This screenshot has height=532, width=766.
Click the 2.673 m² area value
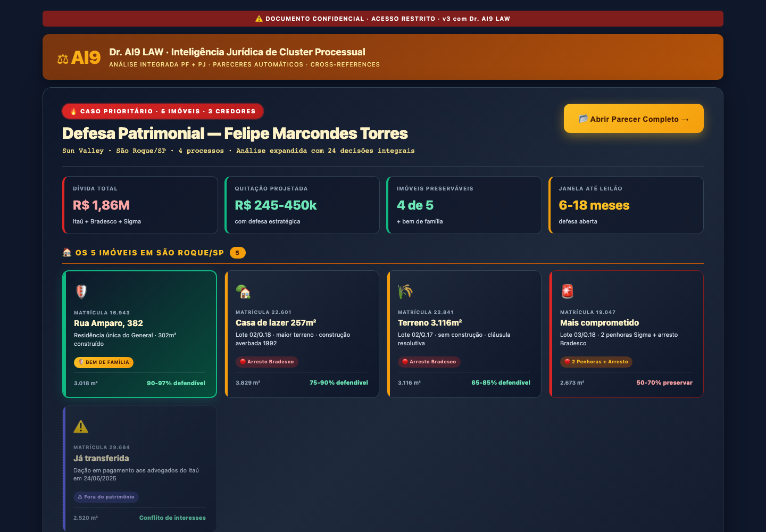click(572, 383)
